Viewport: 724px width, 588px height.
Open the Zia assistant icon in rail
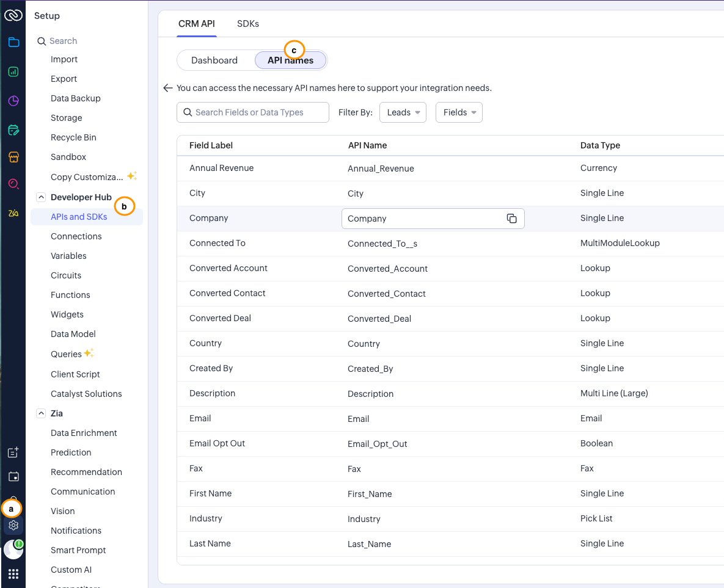tap(13, 212)
